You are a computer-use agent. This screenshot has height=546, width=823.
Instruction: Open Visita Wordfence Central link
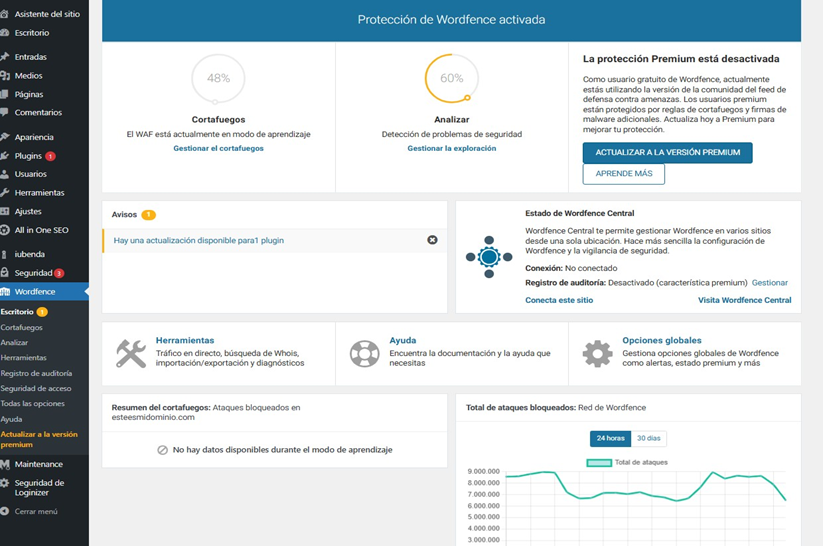pos(744,300)
